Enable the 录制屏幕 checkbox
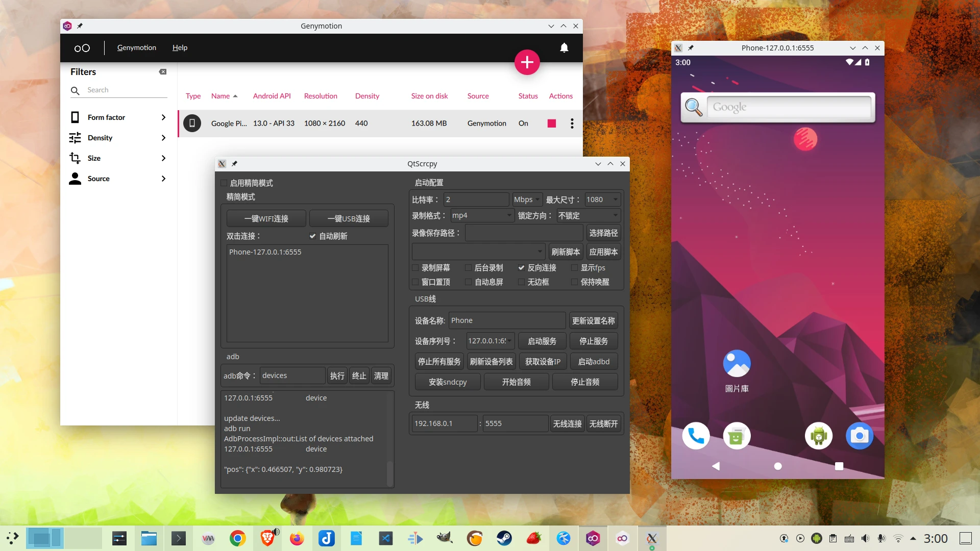This screenshot has width=980, height=551. click(x=415, y=268)
